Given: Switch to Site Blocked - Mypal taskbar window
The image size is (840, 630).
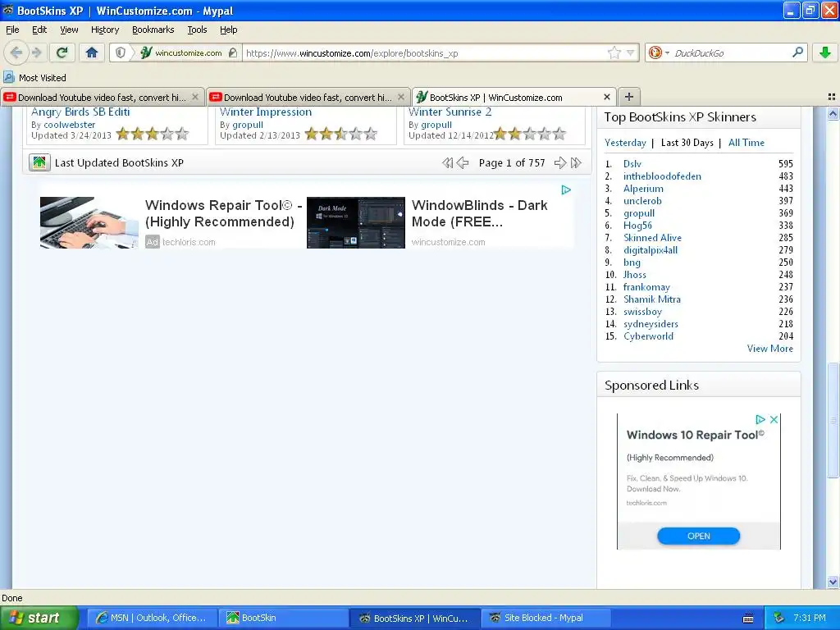Looking at the screenshot, I should 546,618.
